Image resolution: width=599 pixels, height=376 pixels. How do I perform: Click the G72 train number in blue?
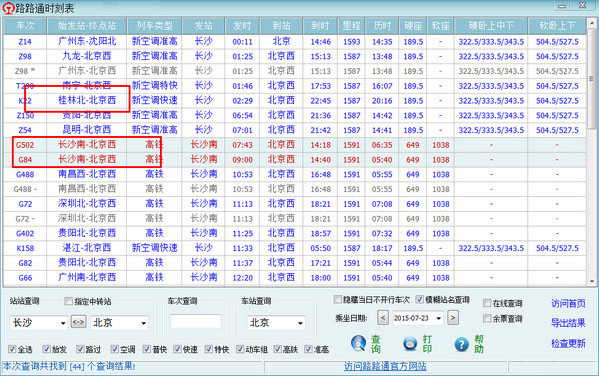tap(25, 204)
